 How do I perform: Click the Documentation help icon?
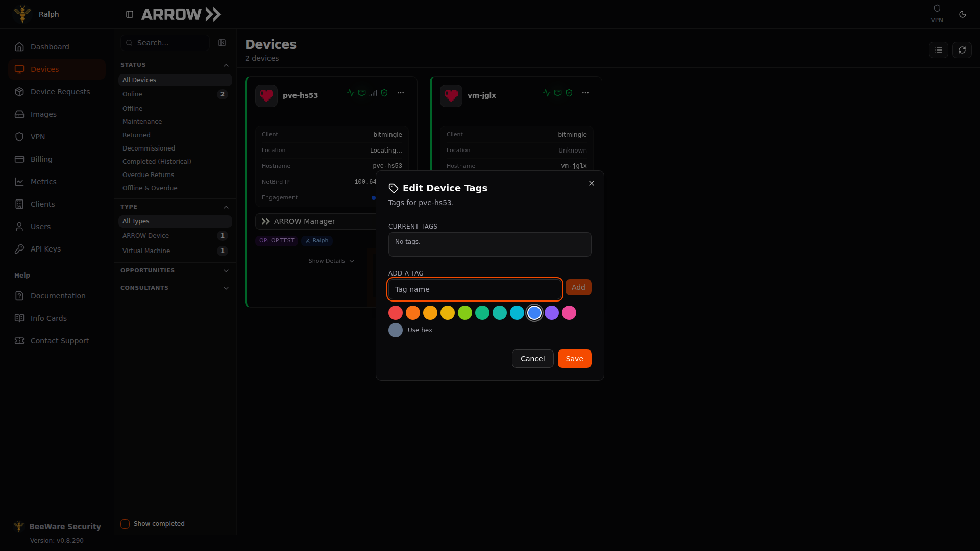pyautogui.click(x=19, y=296)
